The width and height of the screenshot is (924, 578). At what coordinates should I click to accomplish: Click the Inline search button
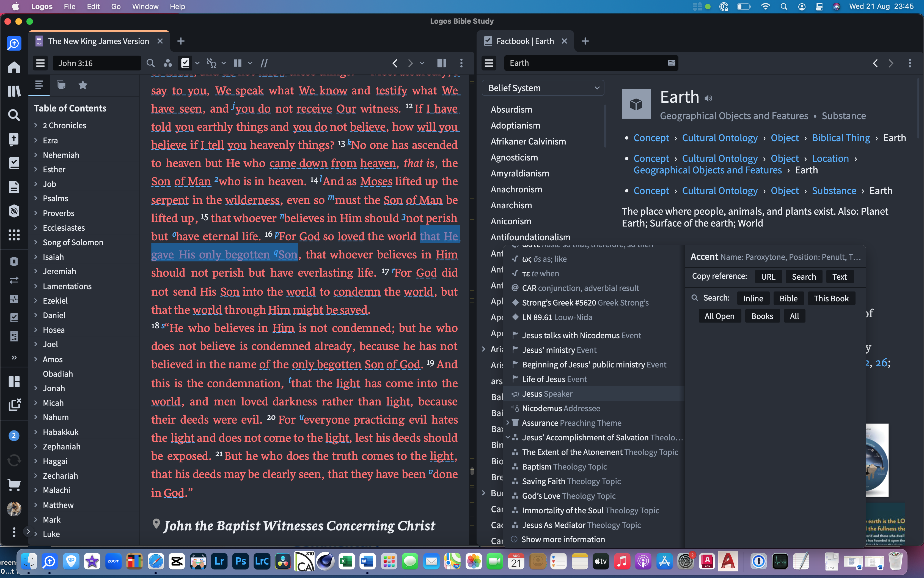753,298
